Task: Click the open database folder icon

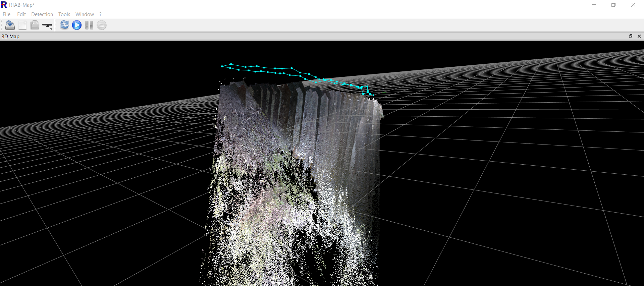Action: click(35, 25)
